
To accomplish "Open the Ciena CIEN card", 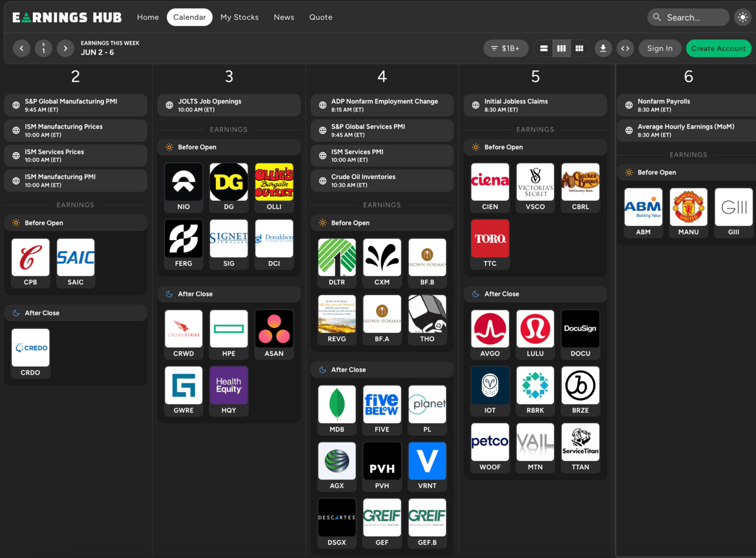I will [x=490, y=187].
